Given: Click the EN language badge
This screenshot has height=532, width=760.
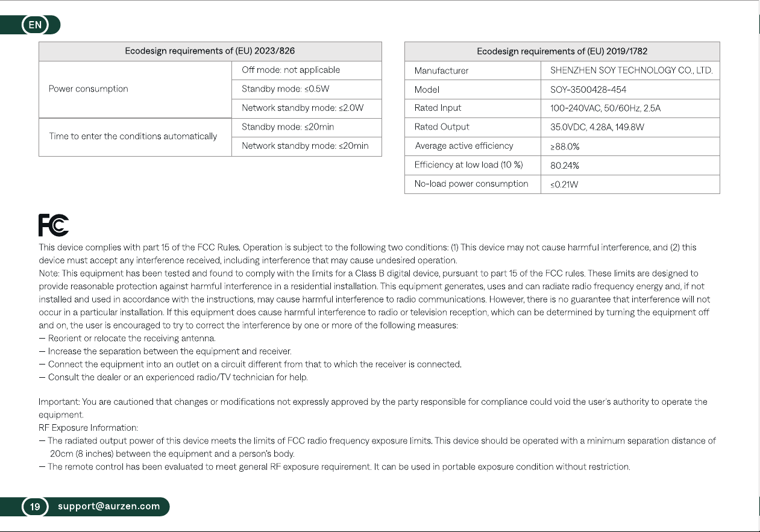Looking at the screenshot, I should tap(36, 25).
